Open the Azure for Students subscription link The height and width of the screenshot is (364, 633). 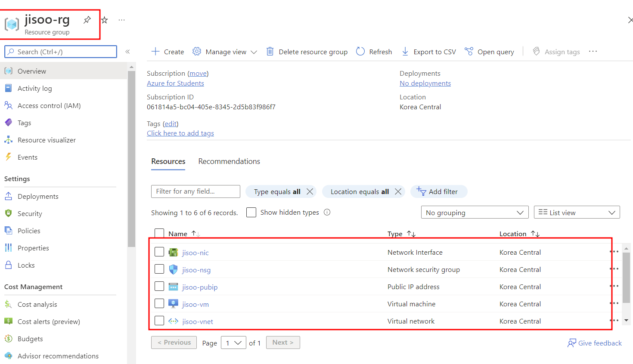175,83
